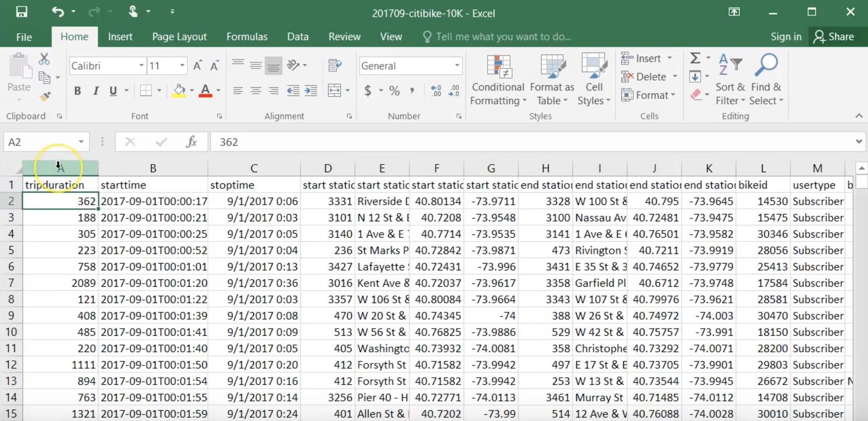Expand the Name Box dropdown arrow
Viewport: 868px width, 421px height.
click(81, 142)
